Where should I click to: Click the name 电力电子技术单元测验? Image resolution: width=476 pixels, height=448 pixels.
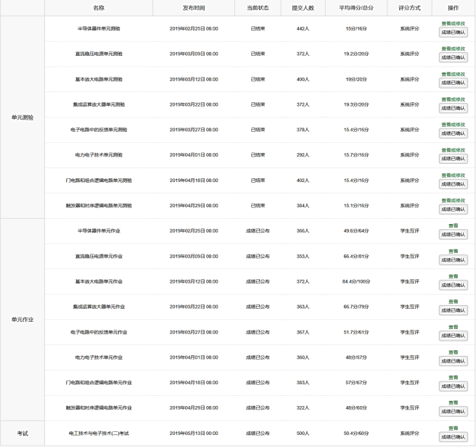(x=99, y=154)
